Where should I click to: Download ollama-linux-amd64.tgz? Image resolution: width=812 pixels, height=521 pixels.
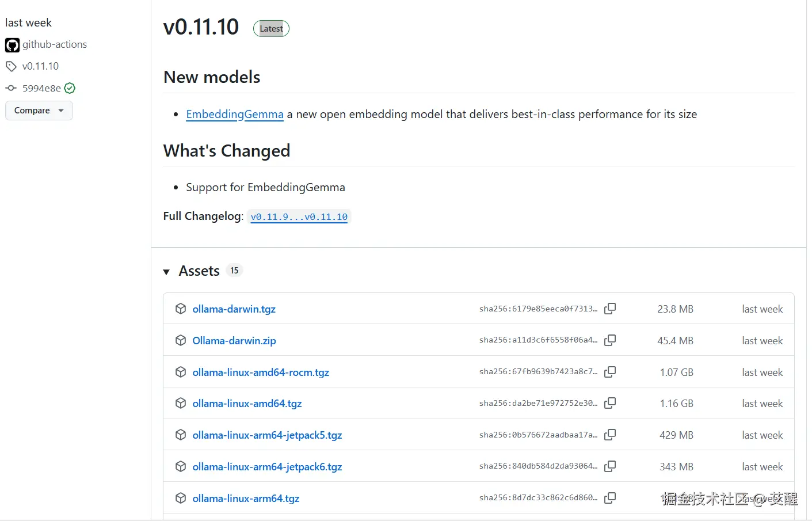pyautogui.click(x=247, y=404)
